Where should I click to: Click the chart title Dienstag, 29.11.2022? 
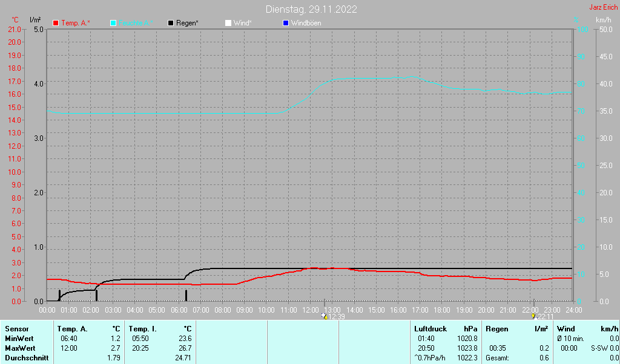click(311, 9)
